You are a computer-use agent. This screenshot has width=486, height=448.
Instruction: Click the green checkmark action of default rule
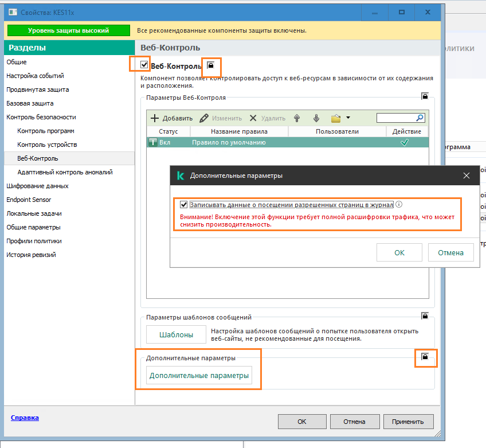tap(405, 142)
